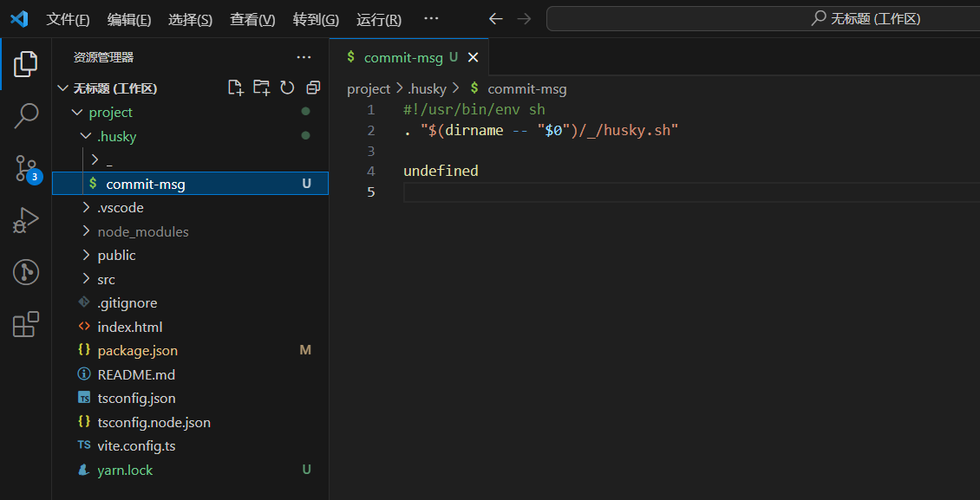Screen dimensions: 980x500
Task: Collapse the project folder
Action: (x=77, y=113)
